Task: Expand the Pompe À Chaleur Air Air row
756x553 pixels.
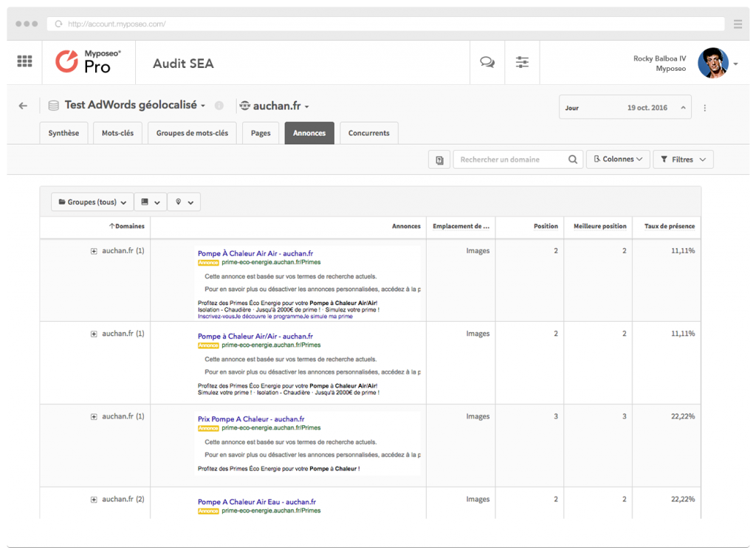Action: point(94,251)
